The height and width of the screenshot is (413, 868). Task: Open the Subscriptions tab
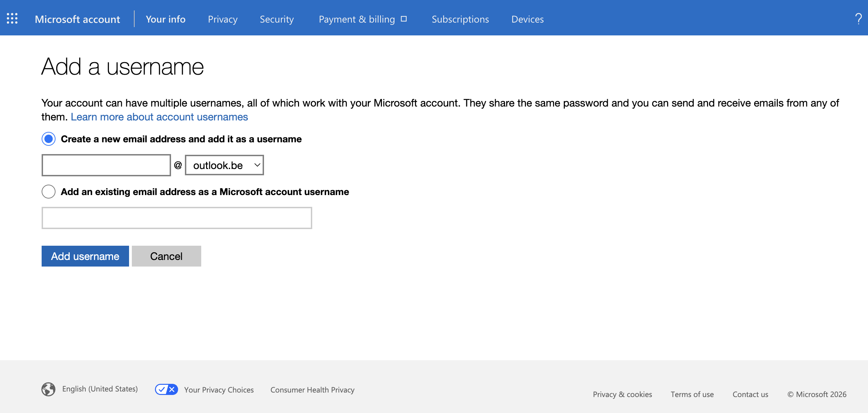tap(460, 19)
